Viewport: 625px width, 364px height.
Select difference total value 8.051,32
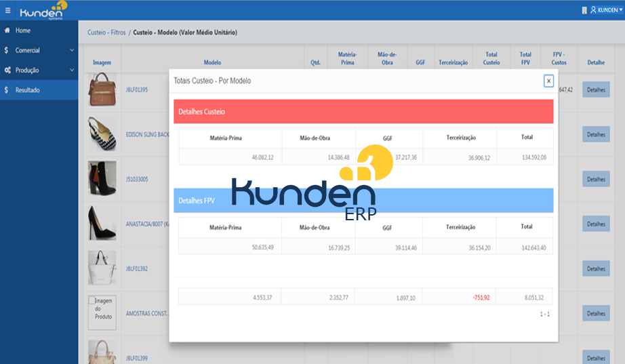534,298
